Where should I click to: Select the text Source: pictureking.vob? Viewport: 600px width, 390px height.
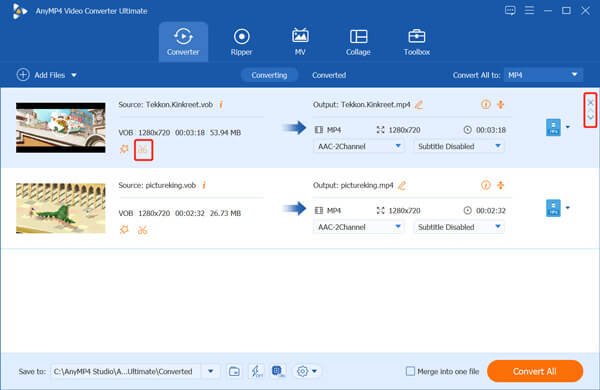click(x=157, y=185)
